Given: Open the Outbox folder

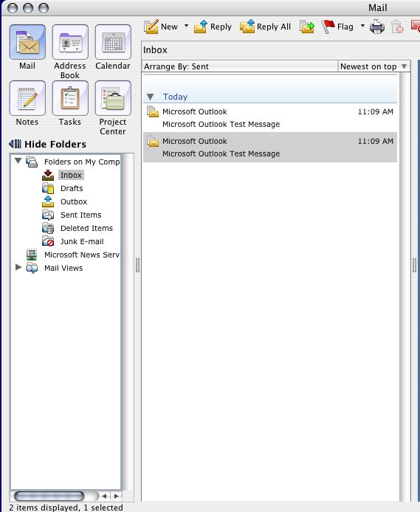Looking at the screenshot, I should 74,202.
